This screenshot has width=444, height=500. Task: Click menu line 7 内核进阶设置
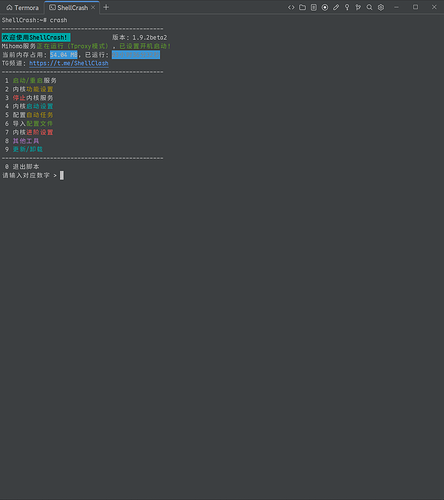pos(29,132)
